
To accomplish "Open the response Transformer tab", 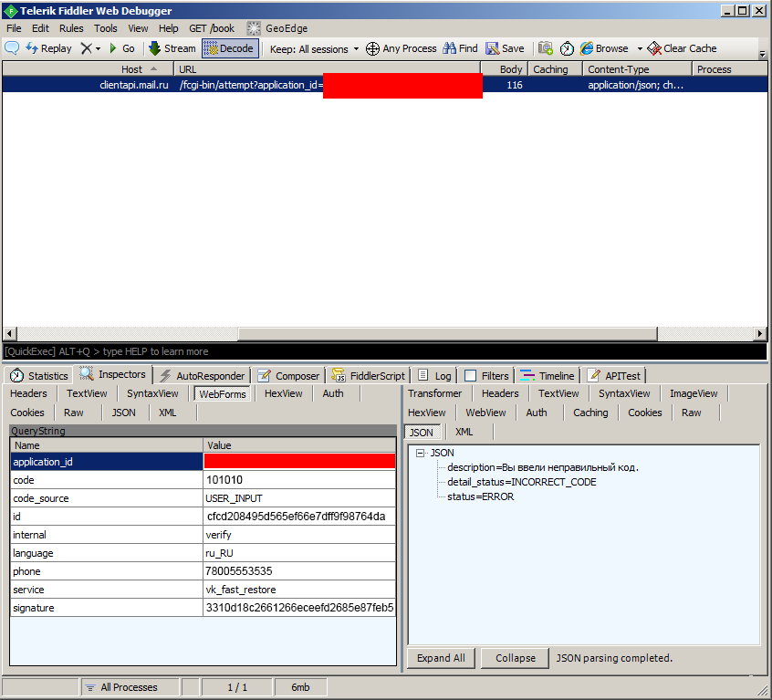I will (x=435, y=393).
